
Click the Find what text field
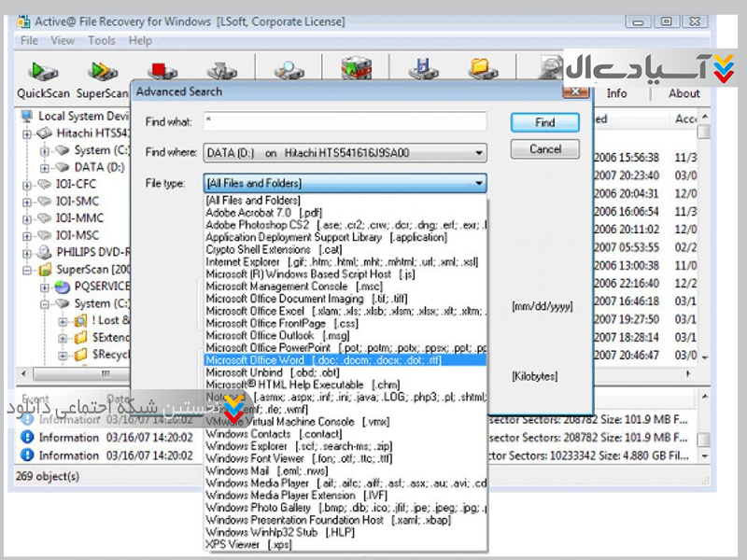[x=344, y=122]
